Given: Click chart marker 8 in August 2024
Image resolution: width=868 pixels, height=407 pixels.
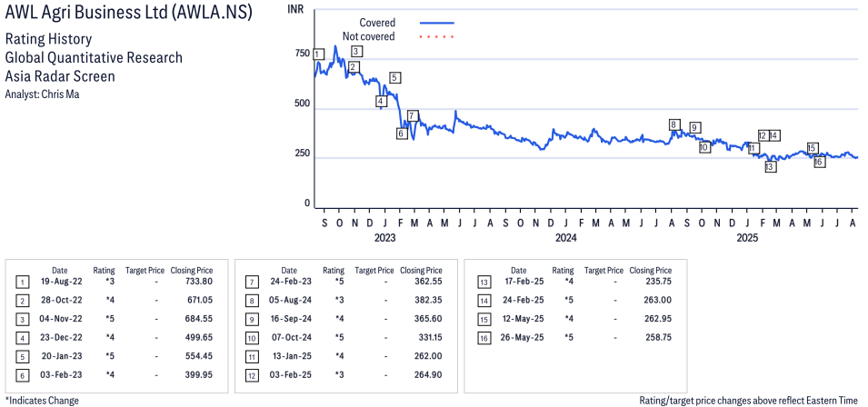Looking at the screenshot, I should (x=673, y=124).
